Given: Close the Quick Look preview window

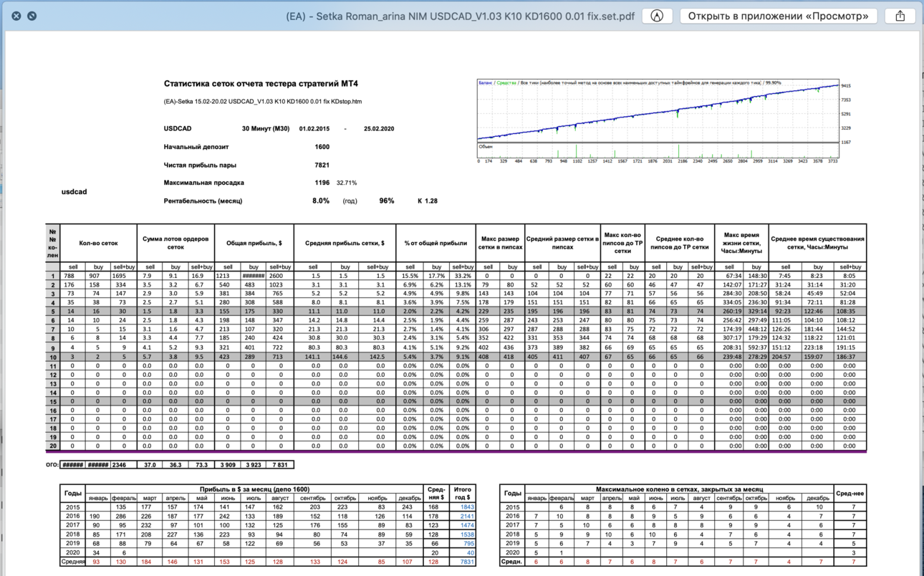Looking at the screenshot, I should pyautogui.click(x=16, y=16).
